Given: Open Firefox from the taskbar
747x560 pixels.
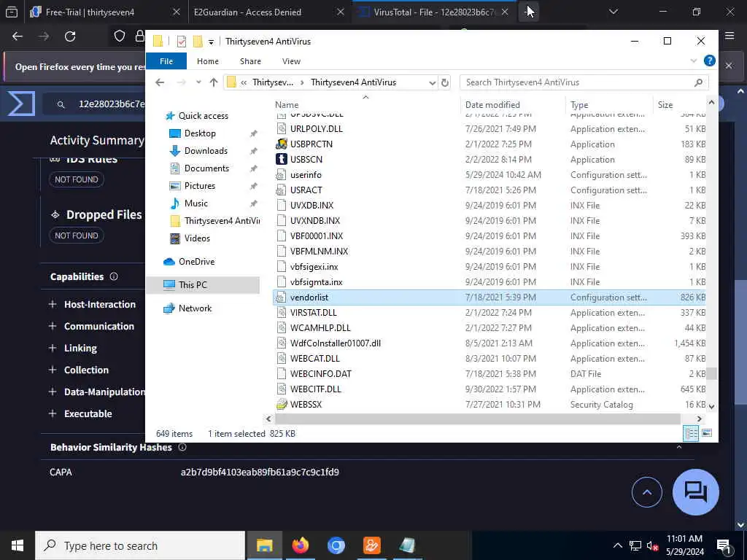Looking at the screenshot, I should pyautogui.click(x=300, y=545).
